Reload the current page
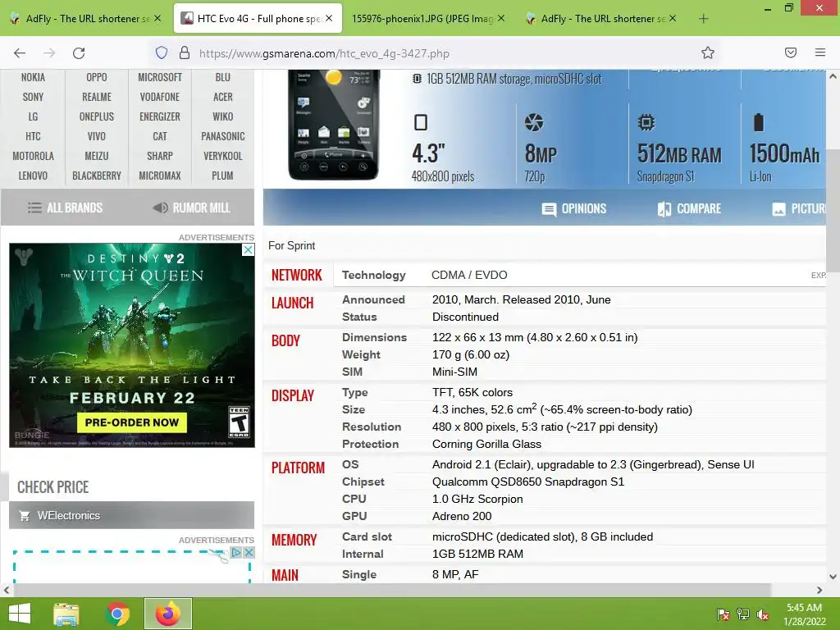840x630 pixels. point(79,52)
